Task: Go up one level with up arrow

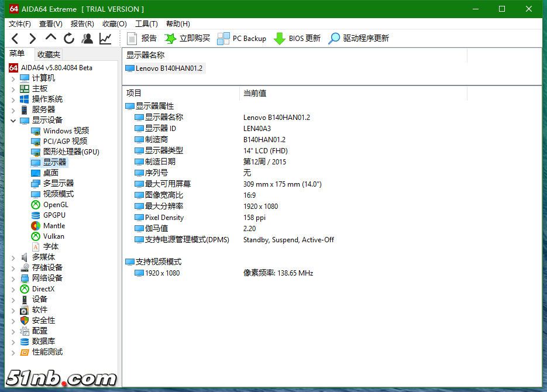Action: [x=51, y=38]
